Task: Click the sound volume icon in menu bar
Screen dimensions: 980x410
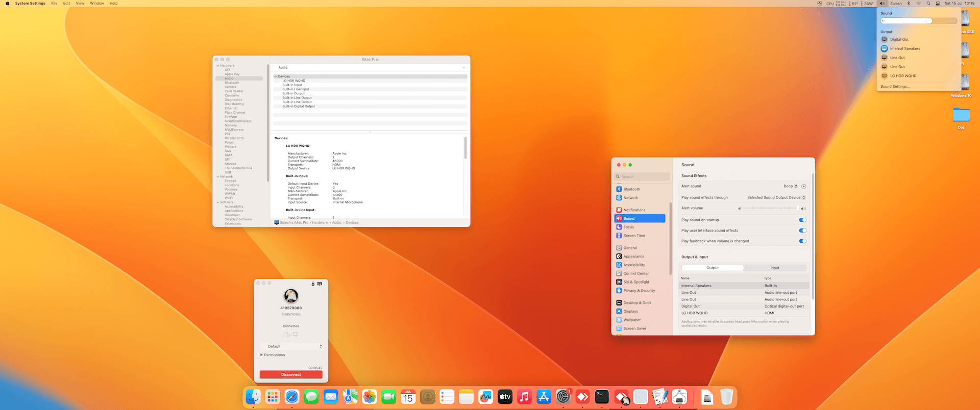Action: pyautogui.click(x=882, y=3)
